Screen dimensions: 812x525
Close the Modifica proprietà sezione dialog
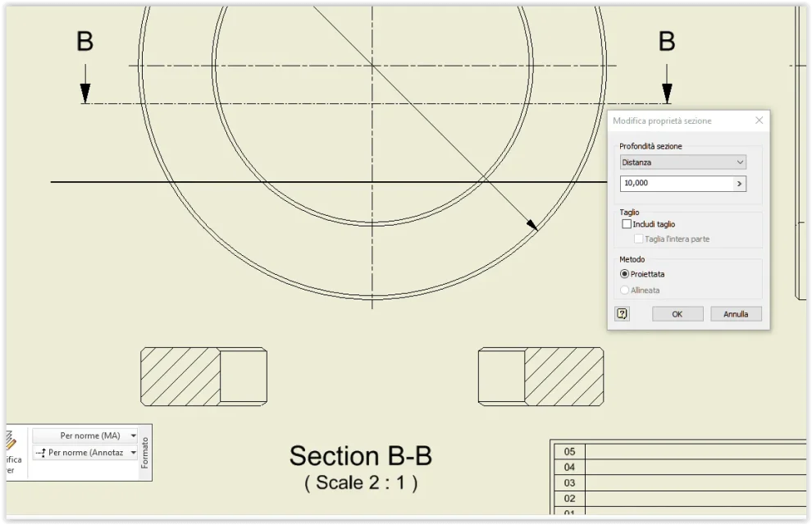point(760,120)
